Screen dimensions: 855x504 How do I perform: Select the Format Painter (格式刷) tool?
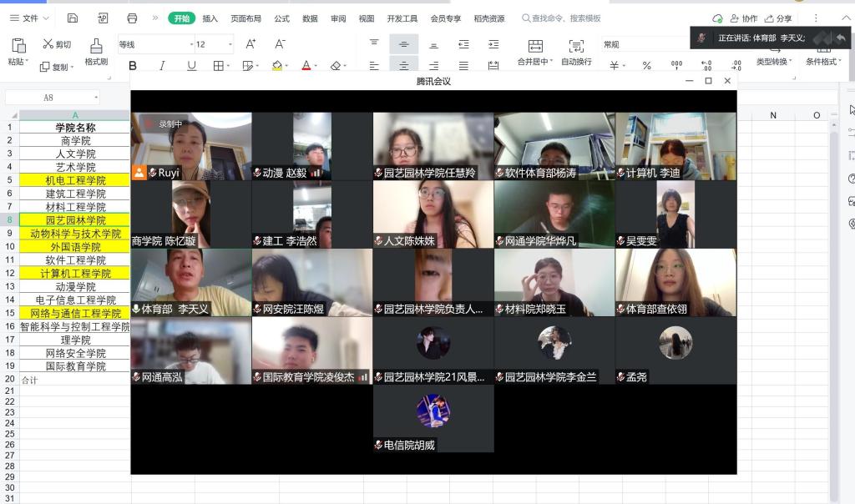96,51
